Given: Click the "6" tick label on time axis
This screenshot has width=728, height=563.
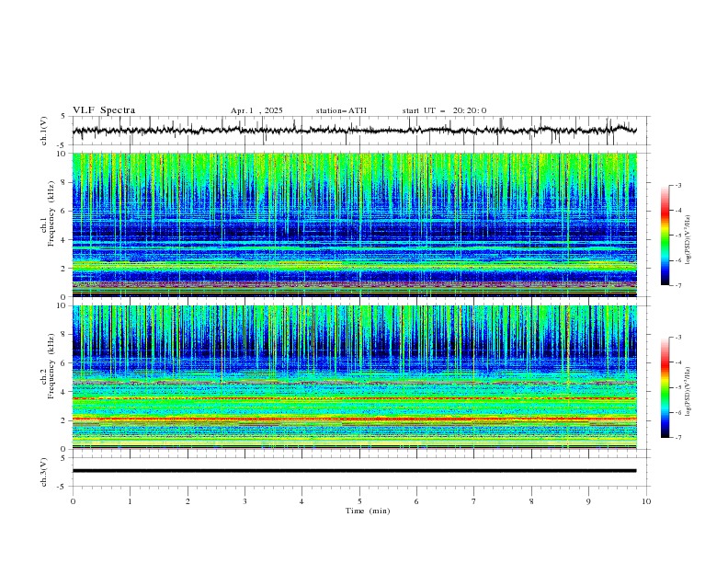Looking at the screenshot, I should [x=416, y=501].
